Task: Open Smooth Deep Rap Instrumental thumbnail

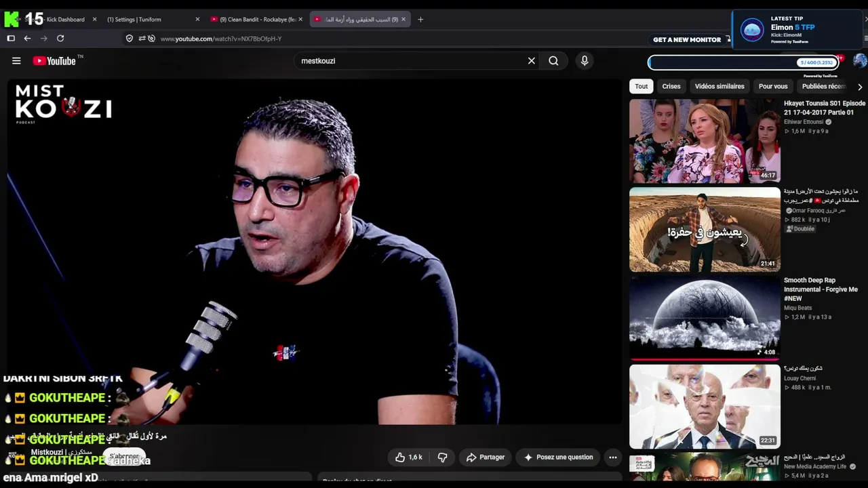Action: click(705, 318)
